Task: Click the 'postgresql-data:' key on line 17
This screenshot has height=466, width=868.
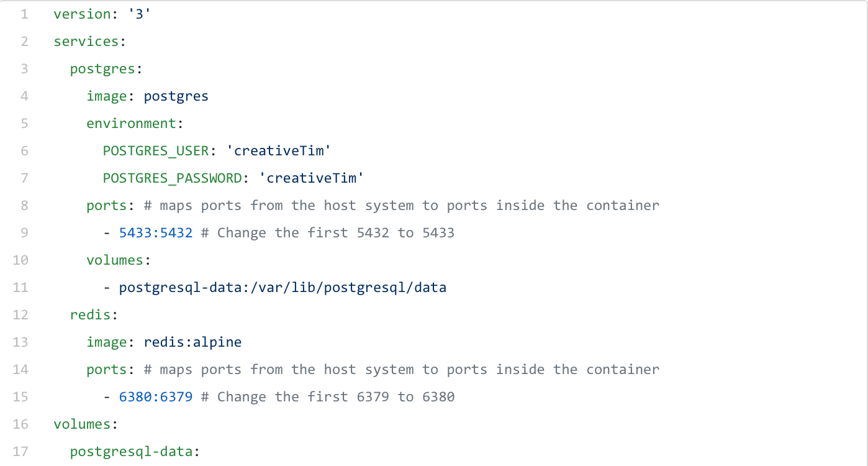Action: (134, 451)
